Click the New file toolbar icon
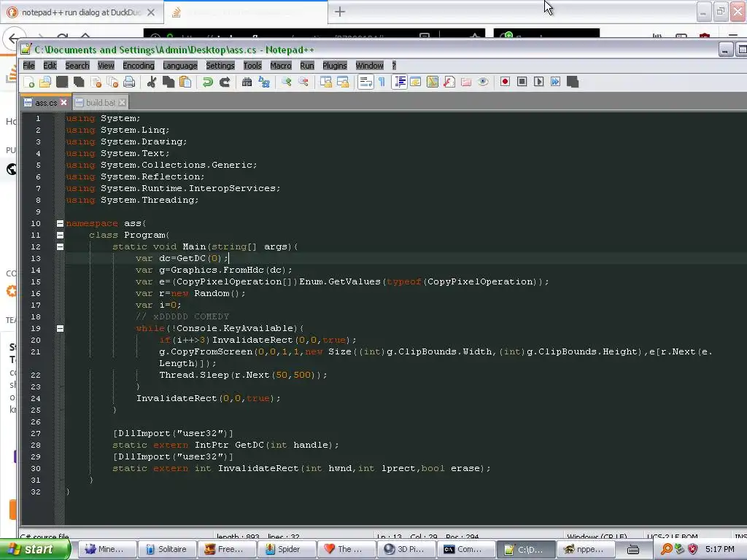 click(28, 82)
